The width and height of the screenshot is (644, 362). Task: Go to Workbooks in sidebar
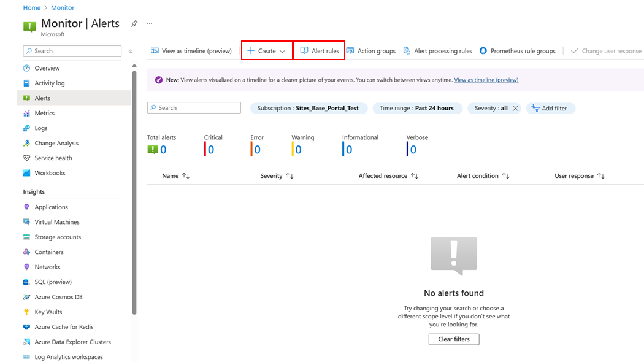(50, 173)
